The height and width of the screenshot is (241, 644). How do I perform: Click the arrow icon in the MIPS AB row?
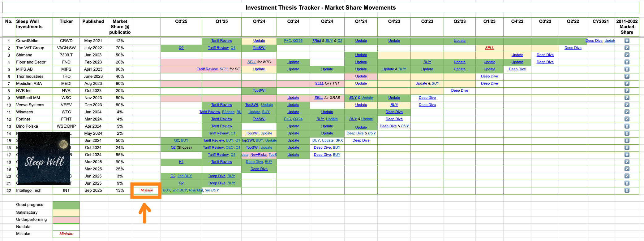627,69
